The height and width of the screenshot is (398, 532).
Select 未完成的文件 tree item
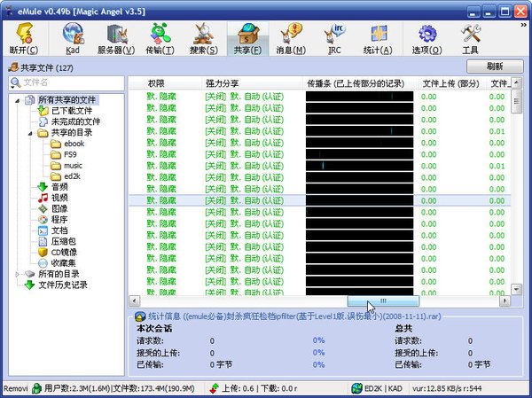pyautogui.click(x=75, y=121)
